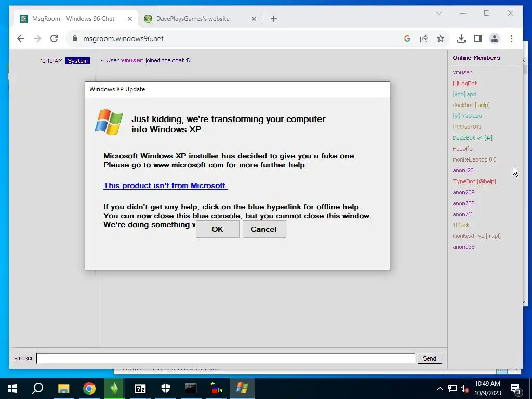Select vmuser in Online Members
The image size is (532, 399).
point(462,72)
